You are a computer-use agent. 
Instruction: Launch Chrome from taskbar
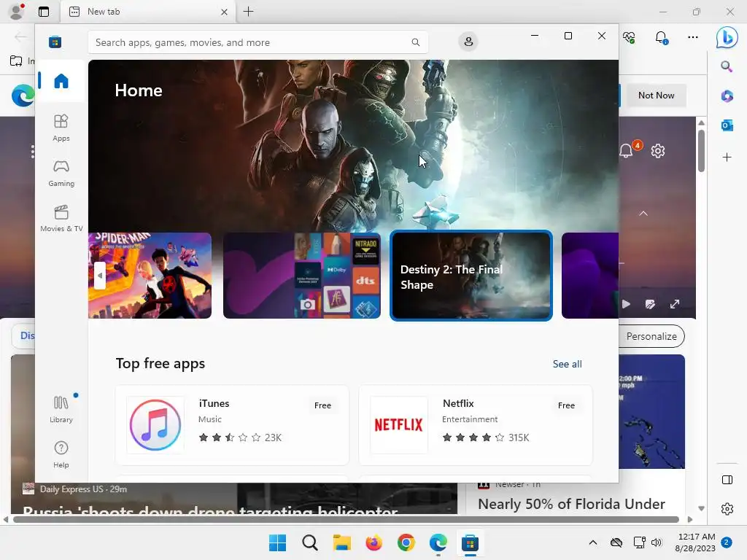click(406, 542)
